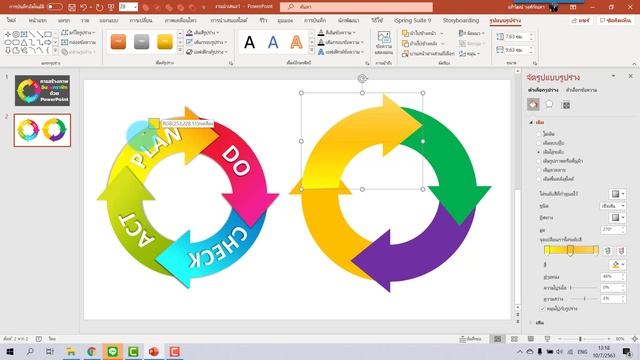Close the Format Shape pane
The width and height of the screenshot is (640, 360).
pyautogui.click(x=630, y=76)
